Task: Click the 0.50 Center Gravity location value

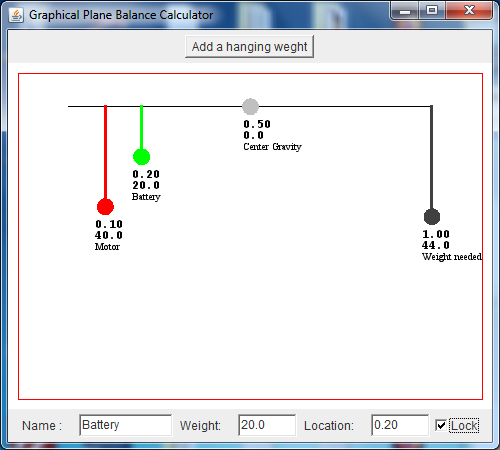Action: pos(257,124)
